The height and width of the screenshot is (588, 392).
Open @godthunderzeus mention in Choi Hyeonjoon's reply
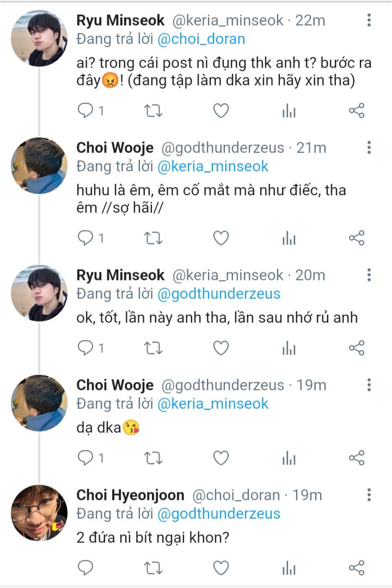tap(219, 513)
